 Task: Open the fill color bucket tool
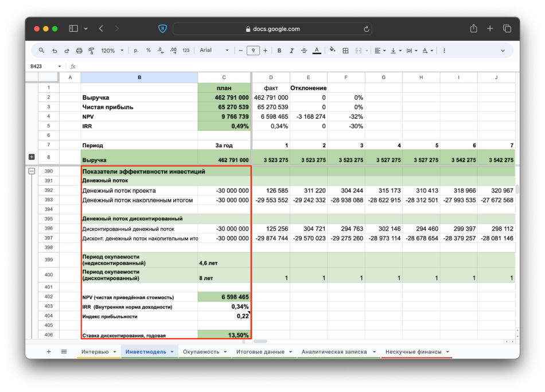(x=331, y=50)
